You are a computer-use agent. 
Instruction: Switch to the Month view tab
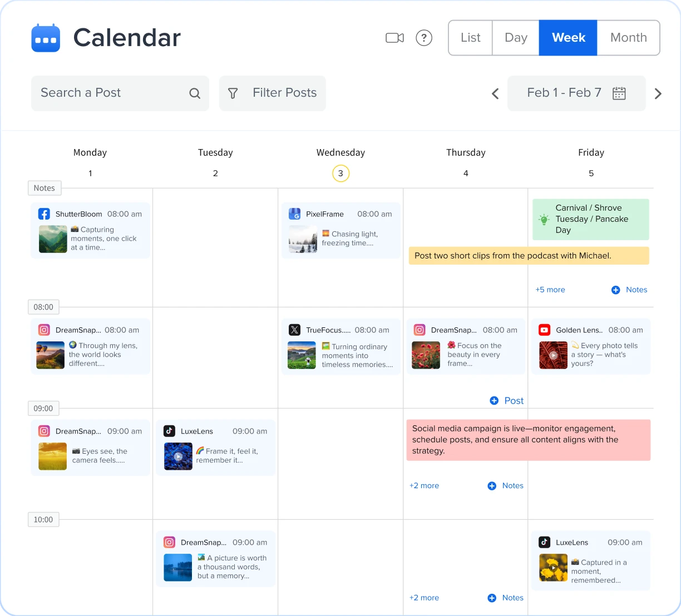[628, 38]
